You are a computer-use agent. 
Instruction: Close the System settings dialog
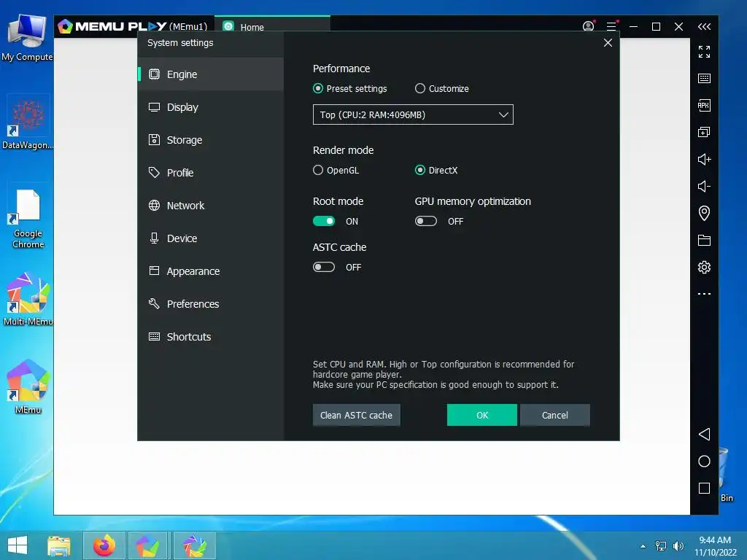click(x=608, y=43)
